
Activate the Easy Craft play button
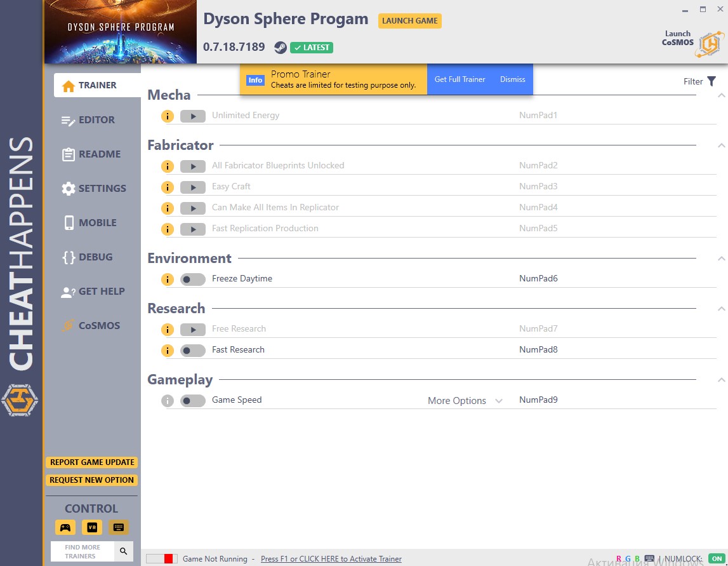(x=193, y=187)
